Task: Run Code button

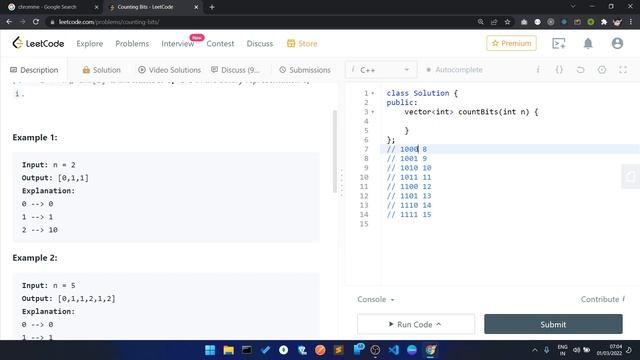Action: tap(416, 324)
